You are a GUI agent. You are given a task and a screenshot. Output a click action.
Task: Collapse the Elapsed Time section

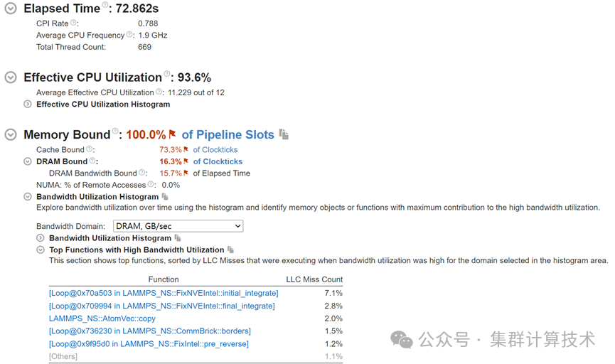11,9
